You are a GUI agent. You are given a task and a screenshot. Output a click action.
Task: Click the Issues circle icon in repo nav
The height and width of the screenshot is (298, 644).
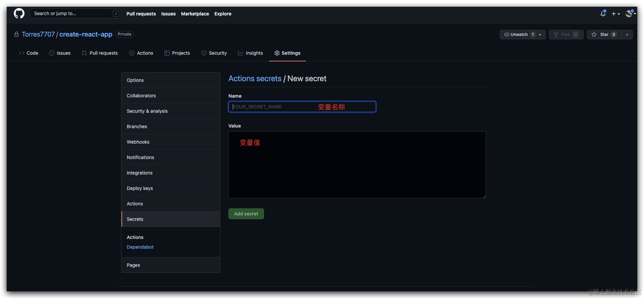pyautogui.click(x=52, y=53)
